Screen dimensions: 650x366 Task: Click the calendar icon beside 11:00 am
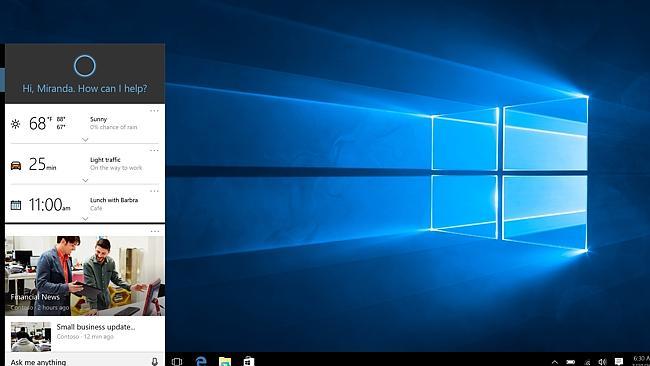coord(16,205)
